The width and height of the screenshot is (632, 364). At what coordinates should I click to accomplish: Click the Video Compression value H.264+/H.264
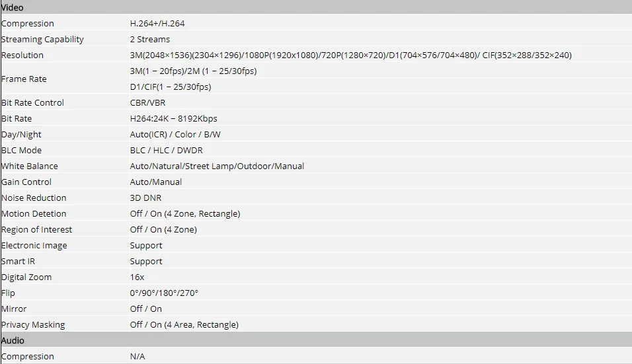point(157,23)
